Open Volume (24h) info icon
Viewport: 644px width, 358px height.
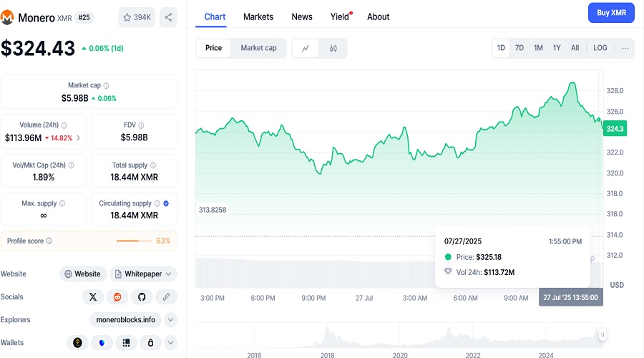64,125
